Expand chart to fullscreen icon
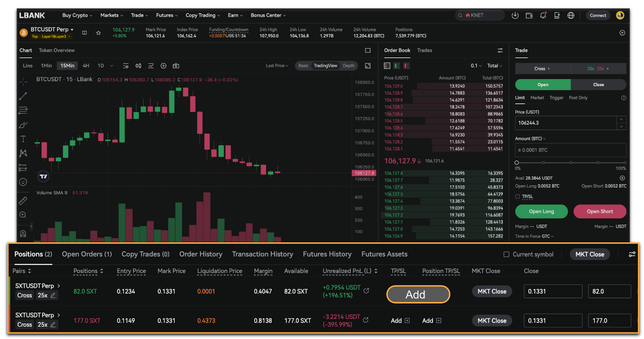Screen dimensions: 644x339 (367, 66)
